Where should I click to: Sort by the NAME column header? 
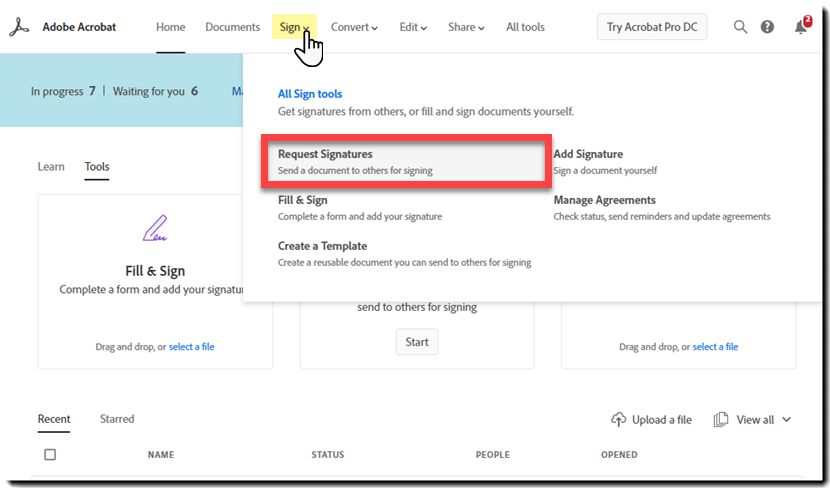pos(161,455)
